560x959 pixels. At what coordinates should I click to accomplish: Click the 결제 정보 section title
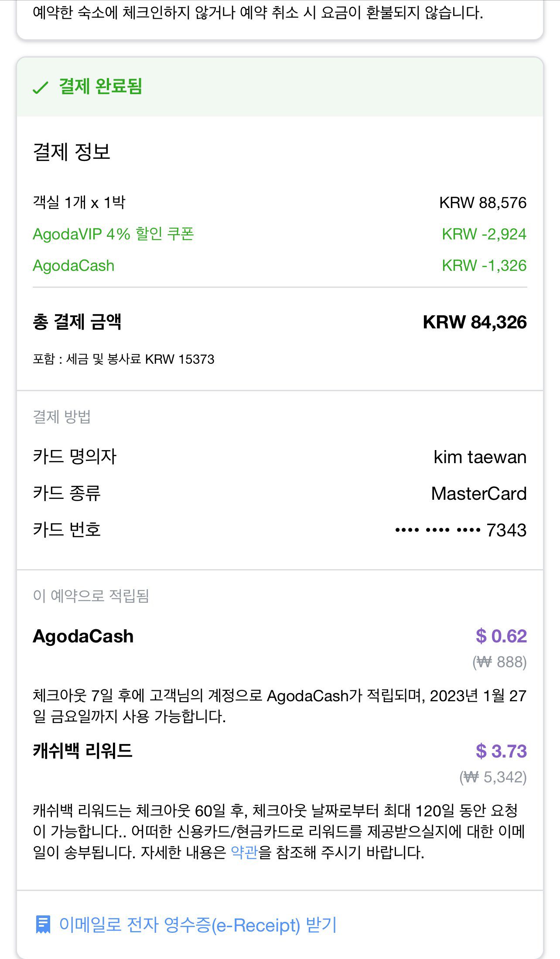[72, 152]
